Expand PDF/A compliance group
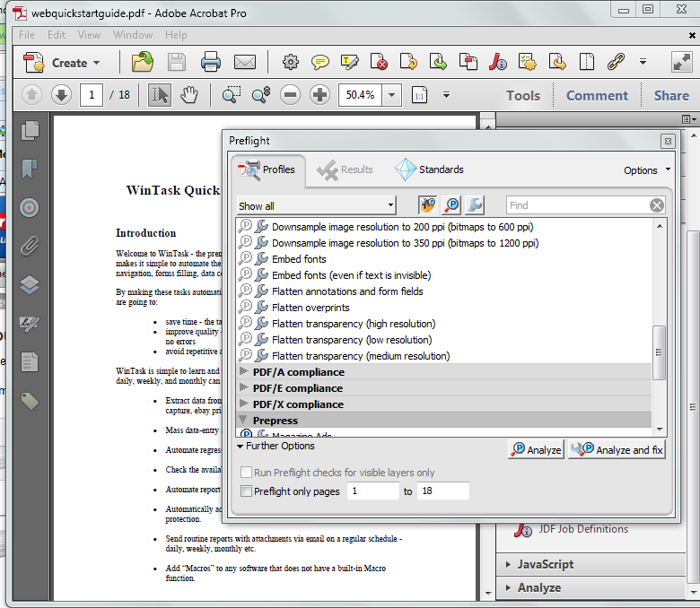Image resolution: width=700 pixels, height=608 pixels. 244,371
